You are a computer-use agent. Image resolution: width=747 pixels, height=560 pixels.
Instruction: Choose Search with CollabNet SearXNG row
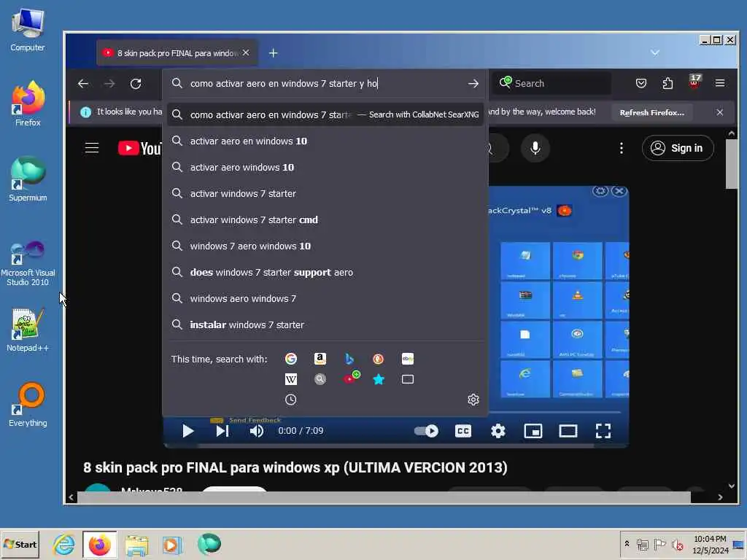pyautogui.click(x=325, y=114)
